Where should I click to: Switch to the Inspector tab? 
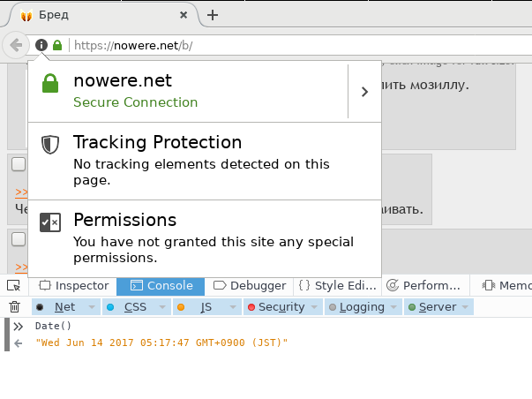pos(73,286)
